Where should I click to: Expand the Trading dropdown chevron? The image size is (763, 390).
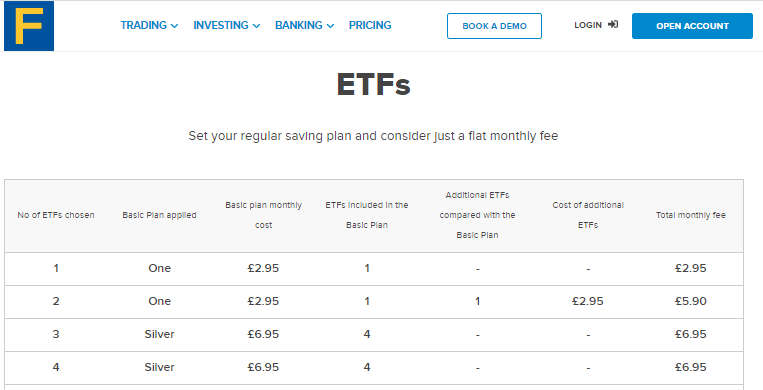175,26
